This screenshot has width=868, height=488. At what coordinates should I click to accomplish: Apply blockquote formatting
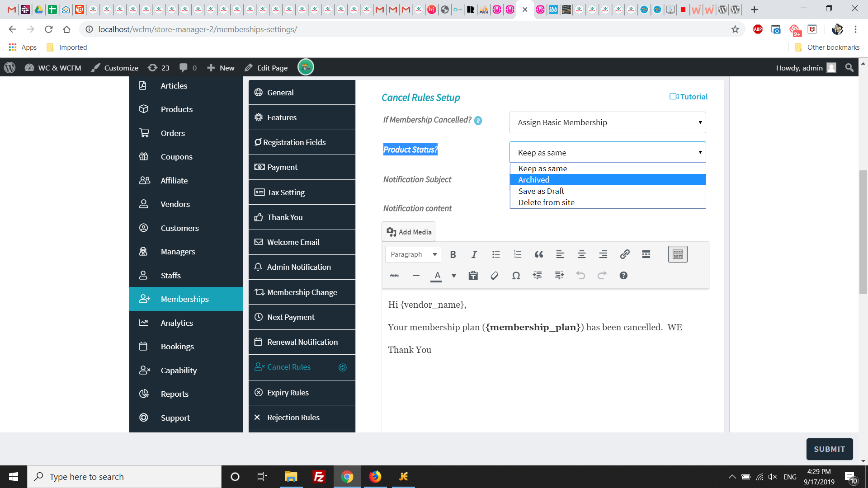tap(539, 254)
